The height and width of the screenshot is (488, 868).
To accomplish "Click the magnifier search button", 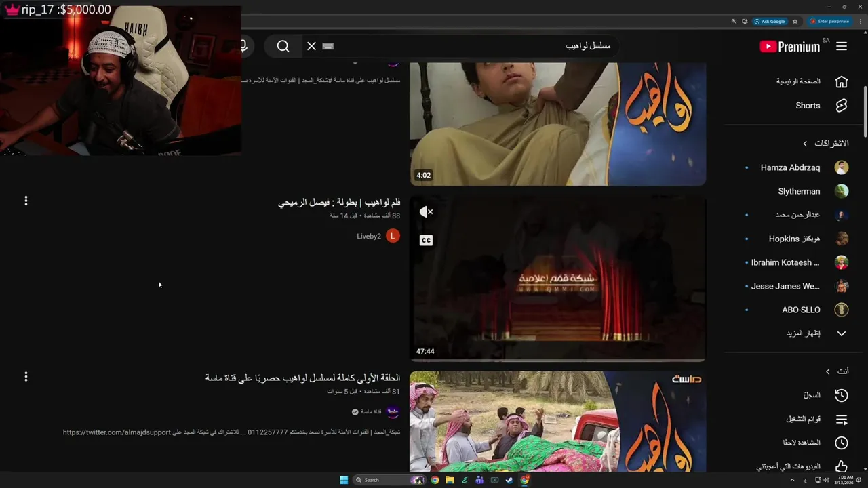I will tap(283, 46).
